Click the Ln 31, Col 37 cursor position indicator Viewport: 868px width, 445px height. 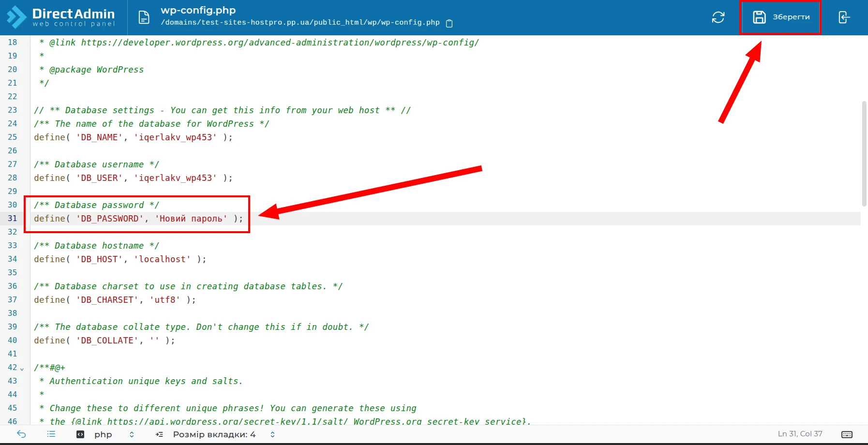800,434
